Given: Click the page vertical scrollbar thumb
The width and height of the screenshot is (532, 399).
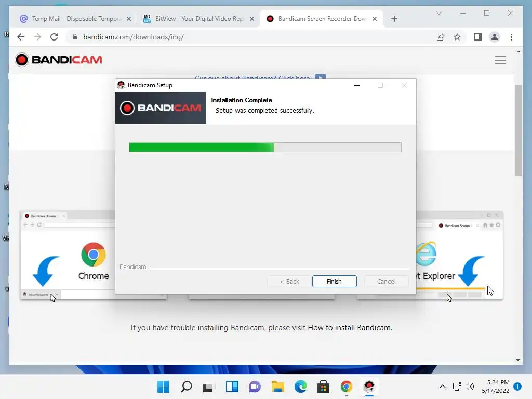Looking at the screenshot, I should pos(518,130).
